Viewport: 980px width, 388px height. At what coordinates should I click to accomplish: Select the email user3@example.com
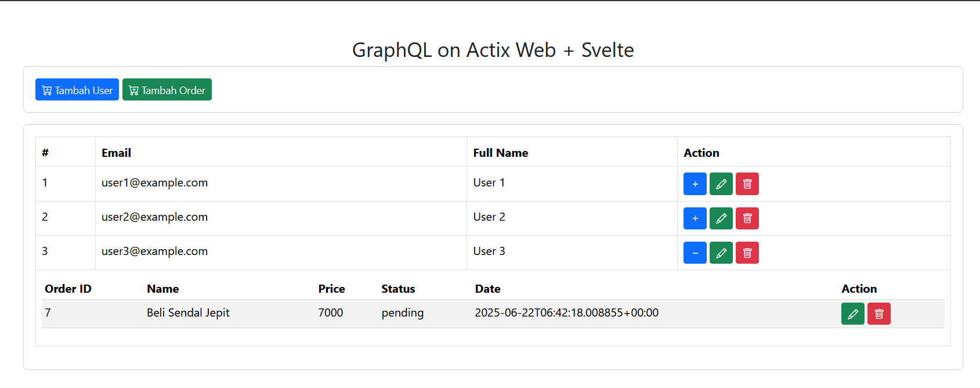pyautogui.click(x=154, y=251)
